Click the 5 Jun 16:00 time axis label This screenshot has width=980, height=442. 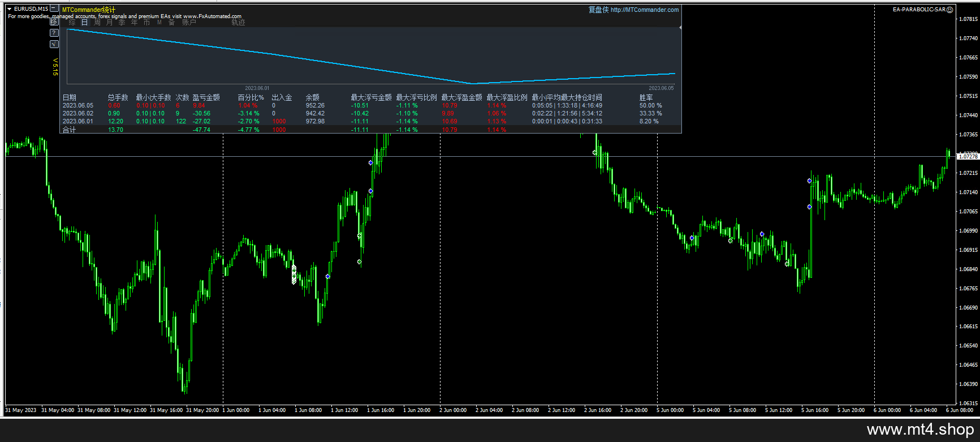[815, 410]
